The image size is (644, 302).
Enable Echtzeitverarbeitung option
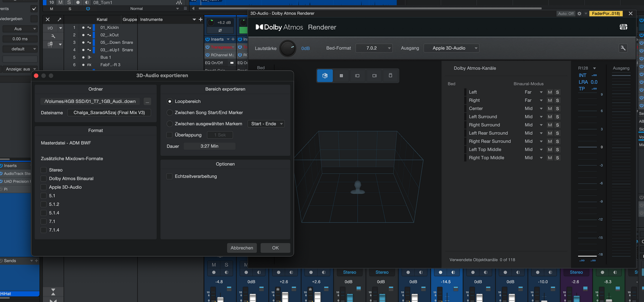(x=170, y=177)
